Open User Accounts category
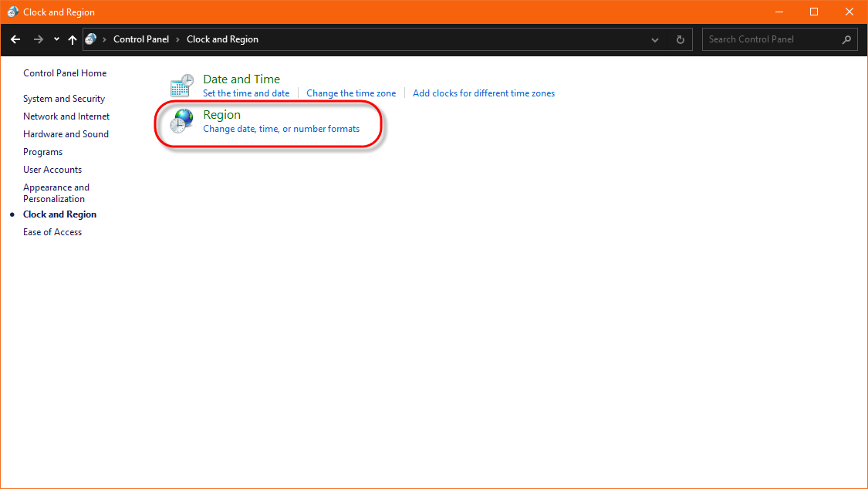 (52, 169)
